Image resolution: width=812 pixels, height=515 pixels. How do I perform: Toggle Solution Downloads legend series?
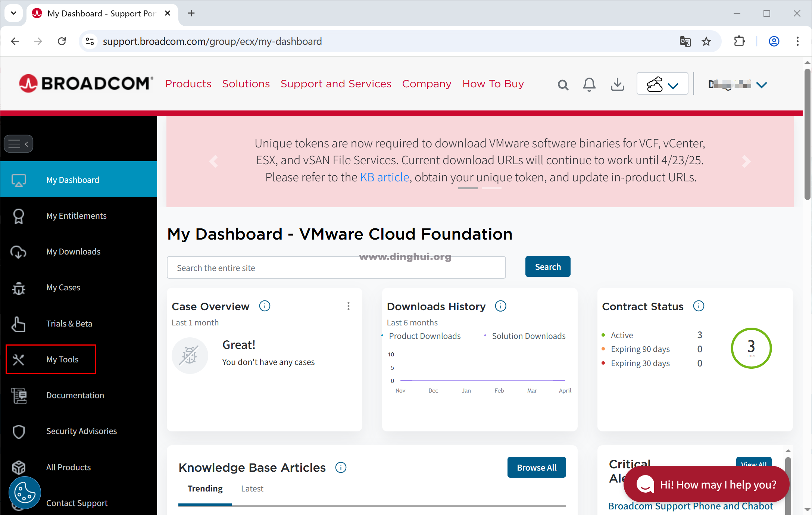coord(524,336)
